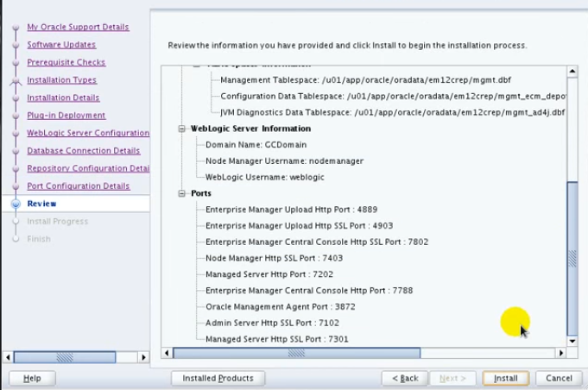Open My Oracle Support Details step

(x=78, y=27)
